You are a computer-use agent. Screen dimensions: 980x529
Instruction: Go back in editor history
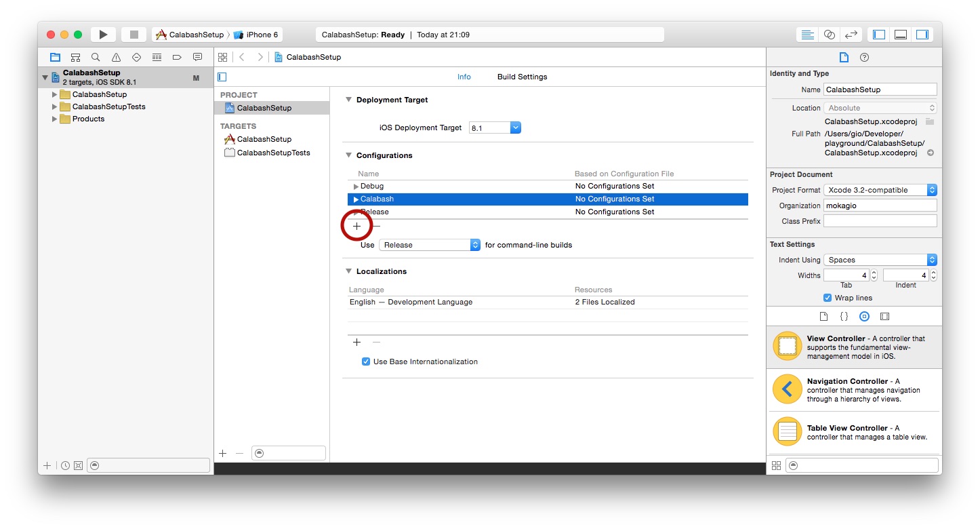coord(242,58)
